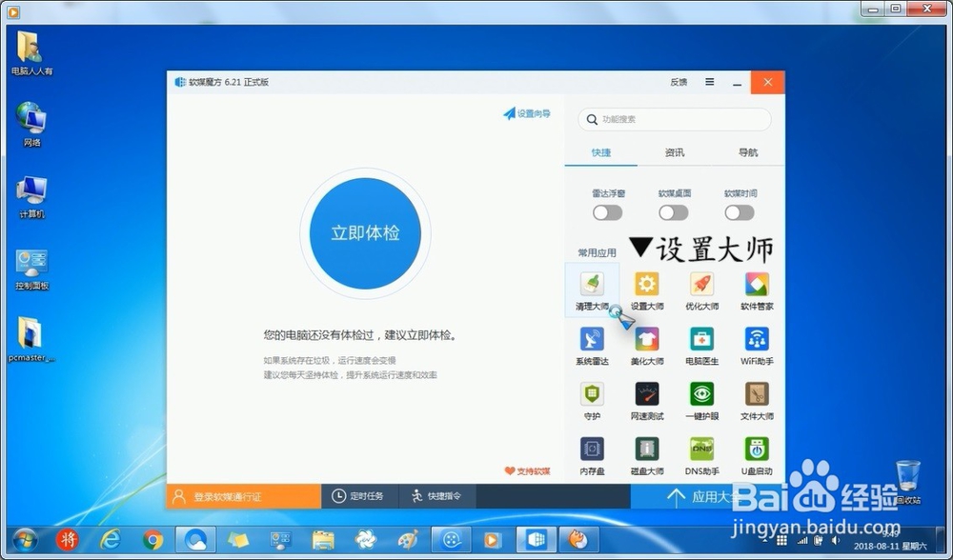Open file explorer in taskbar
The image size is (953, 560).
[x=323, y=539]
